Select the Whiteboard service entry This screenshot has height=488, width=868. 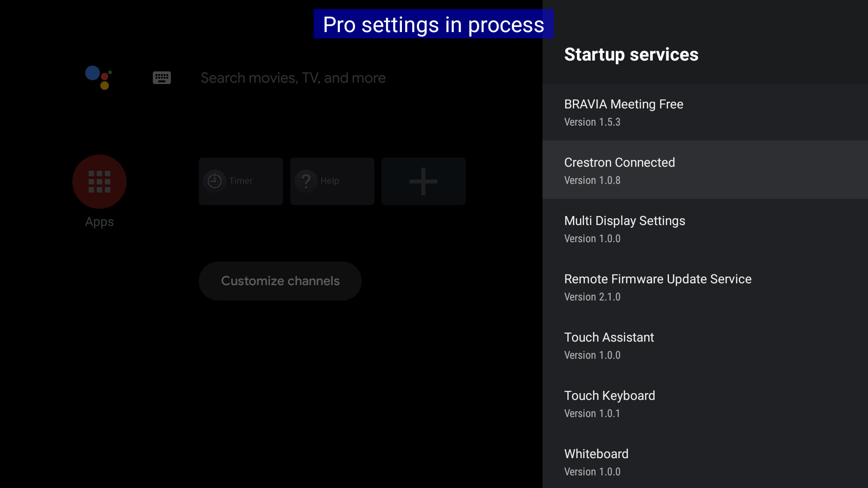(x=705, y=462)
